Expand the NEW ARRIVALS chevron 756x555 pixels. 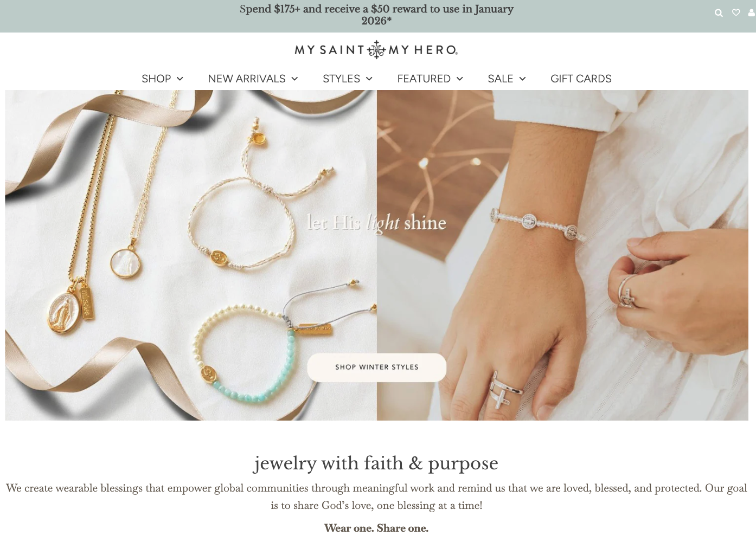point(294,79)
